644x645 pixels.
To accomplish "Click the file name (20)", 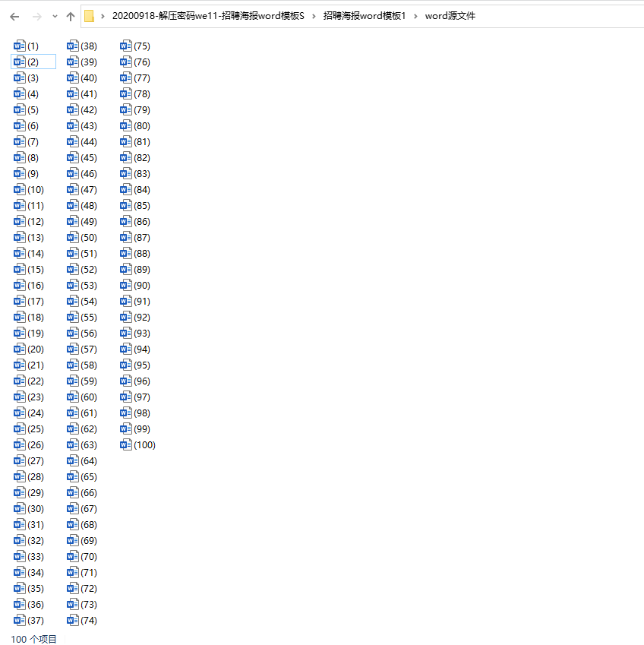I will click(36, 349).
